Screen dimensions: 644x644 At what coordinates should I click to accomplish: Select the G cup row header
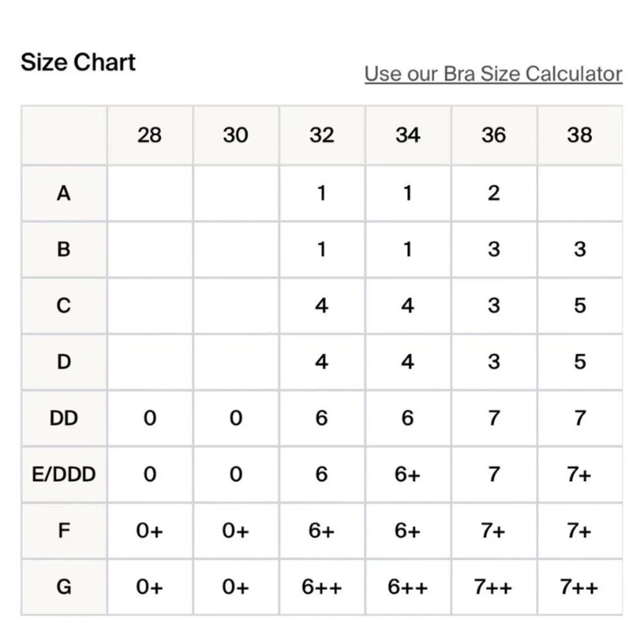pyautogui.click(x=64, y=587)
